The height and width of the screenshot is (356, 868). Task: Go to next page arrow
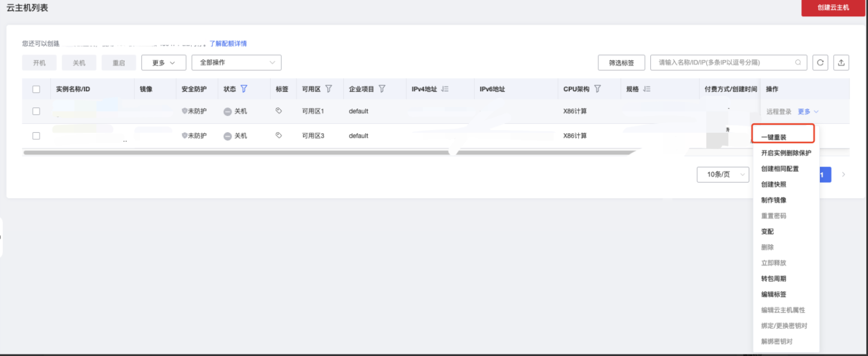[843, 175]
